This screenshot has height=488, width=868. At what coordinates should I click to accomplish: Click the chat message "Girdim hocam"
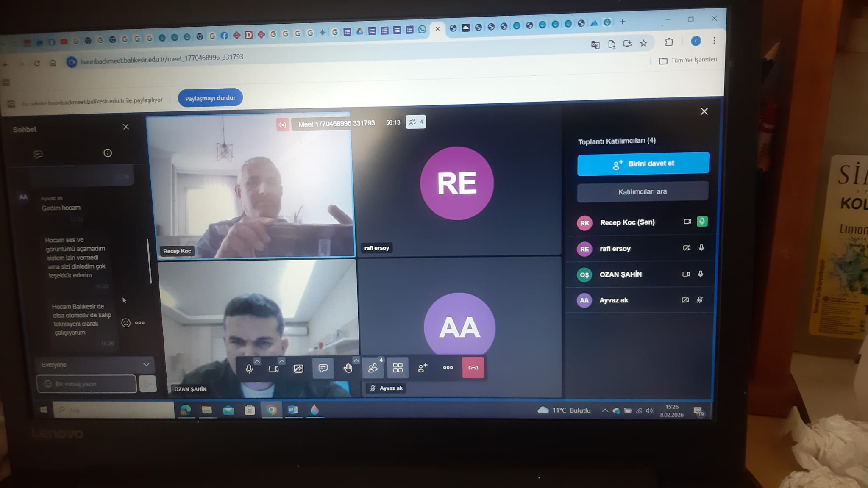pyautogui.click(x=61, y=208)
